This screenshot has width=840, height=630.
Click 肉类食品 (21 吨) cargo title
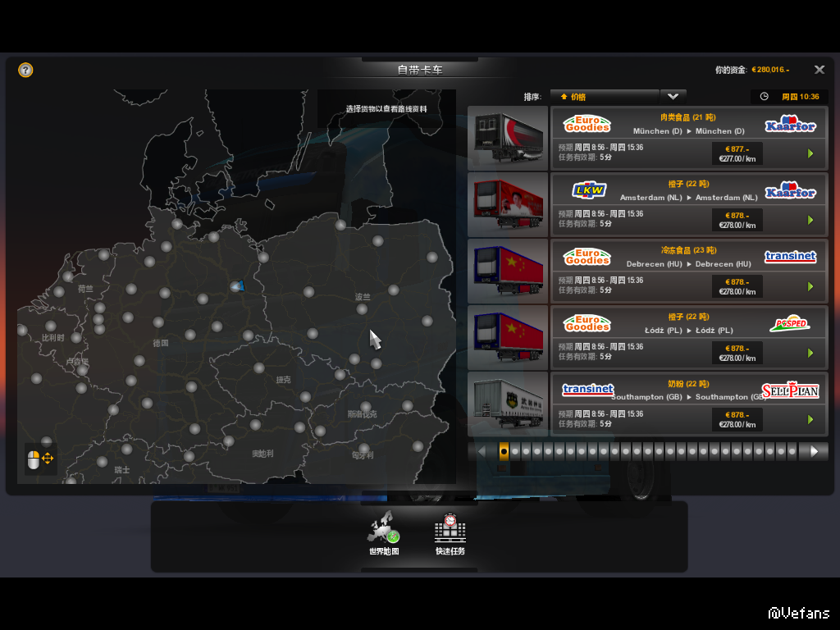tap(688, 117)
